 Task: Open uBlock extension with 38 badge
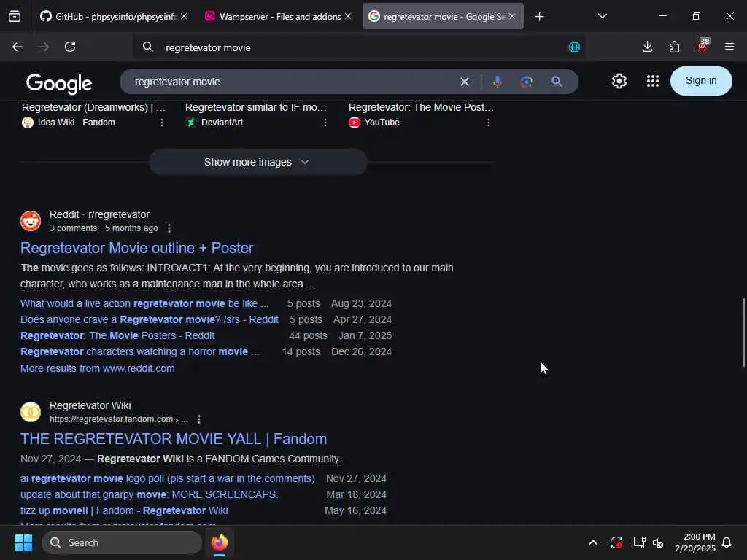[703, 46]
